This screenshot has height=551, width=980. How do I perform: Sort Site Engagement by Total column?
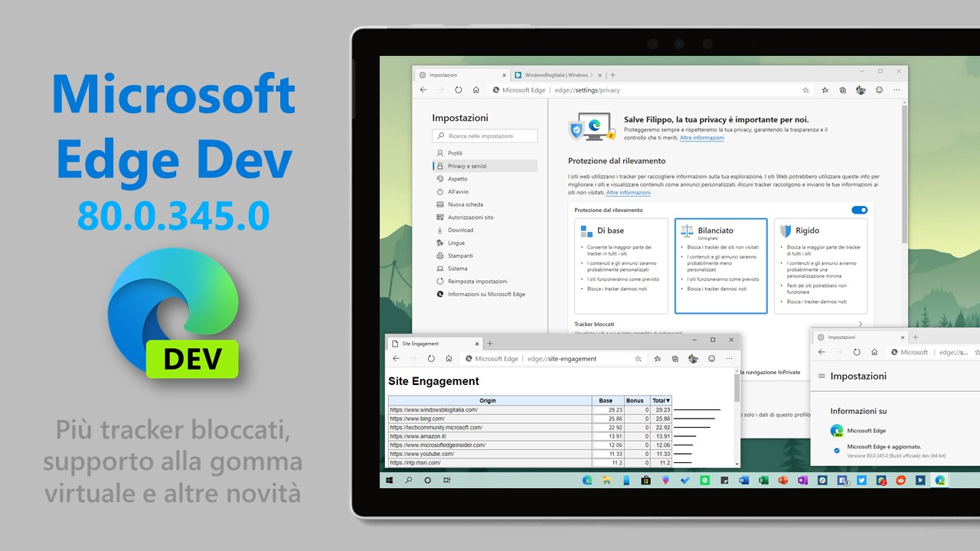(x=661, y=400)
